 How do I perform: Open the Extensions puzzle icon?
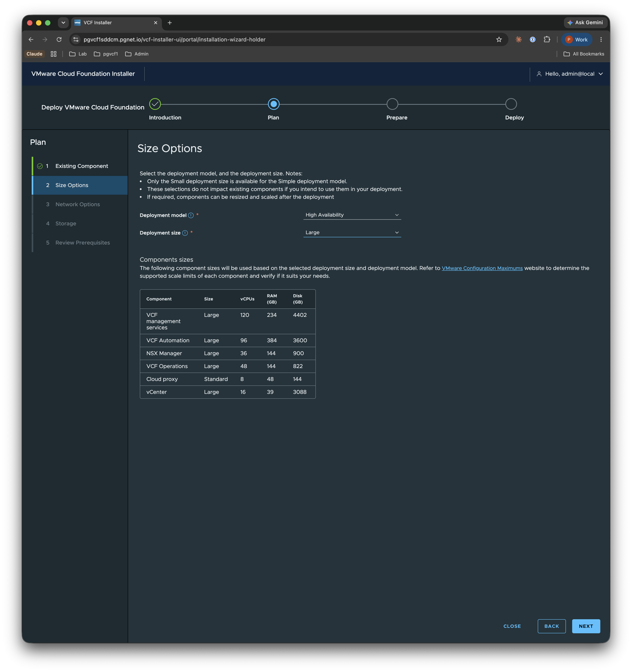tap(547, 39)
